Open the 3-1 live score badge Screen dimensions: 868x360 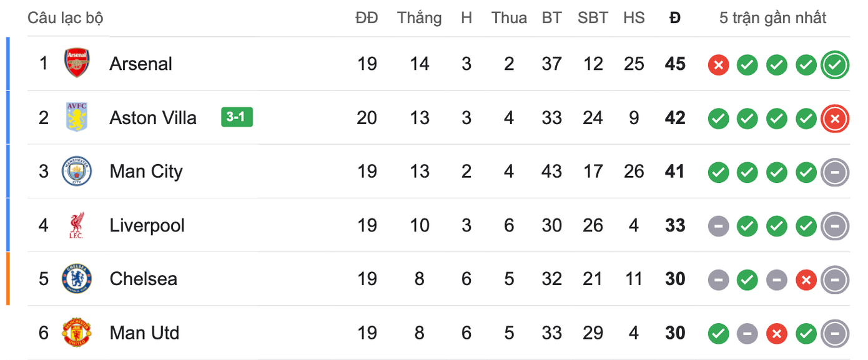[x=237, y=117]
